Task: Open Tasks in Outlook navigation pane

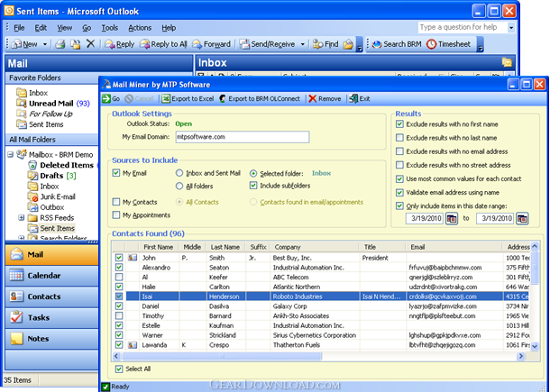Action: click(52, 318)
